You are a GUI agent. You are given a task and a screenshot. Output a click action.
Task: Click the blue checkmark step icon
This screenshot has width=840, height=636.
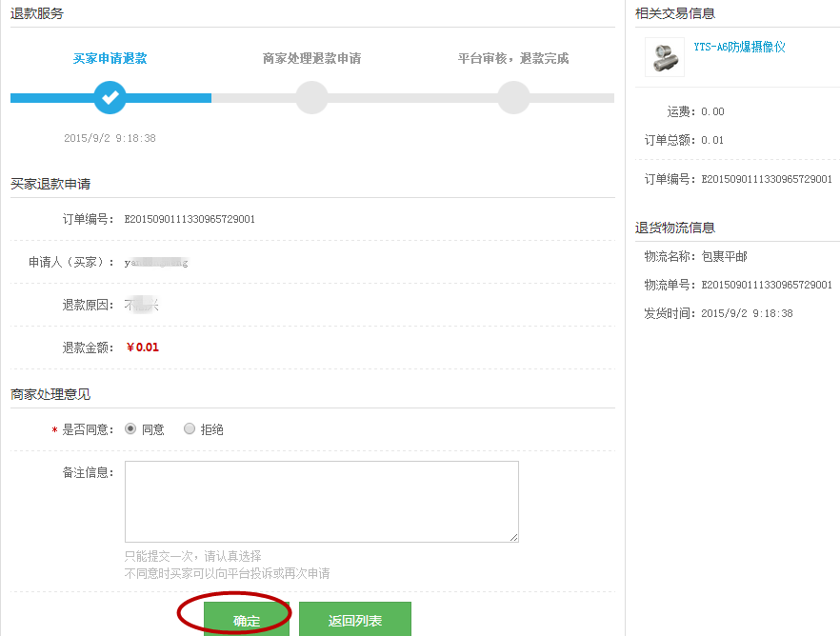(x=110, y=97)
